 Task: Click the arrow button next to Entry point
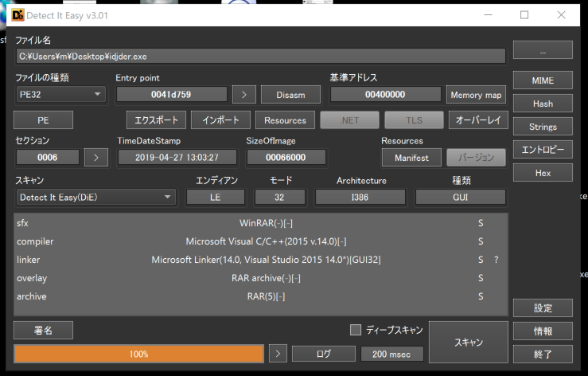[x=243, y=95]
